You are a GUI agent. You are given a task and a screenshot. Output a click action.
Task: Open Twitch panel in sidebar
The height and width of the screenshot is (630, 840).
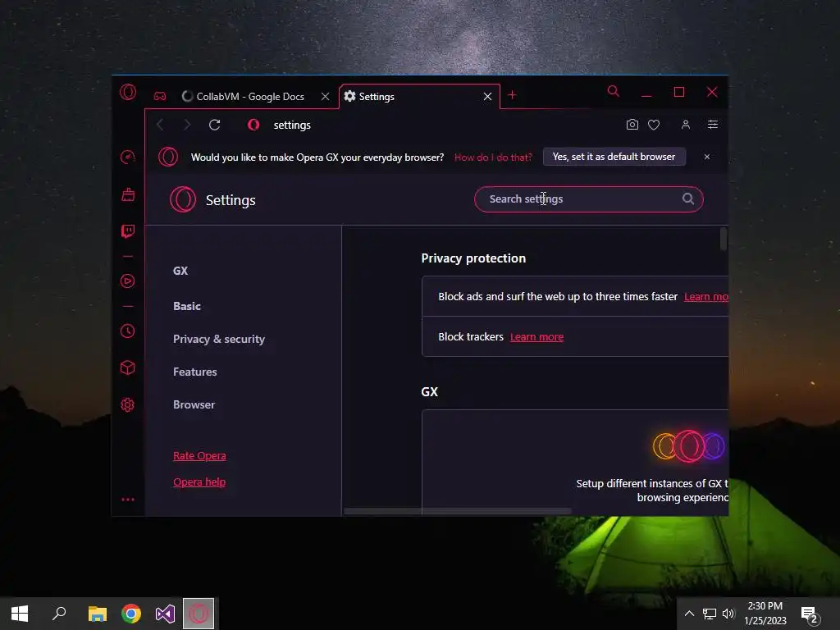[x=127, y=231]
